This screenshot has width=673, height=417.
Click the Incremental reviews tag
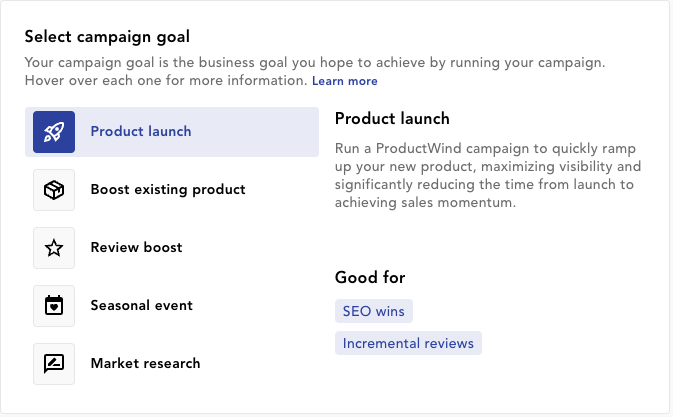pyautogui.click(x=408, y=343)
